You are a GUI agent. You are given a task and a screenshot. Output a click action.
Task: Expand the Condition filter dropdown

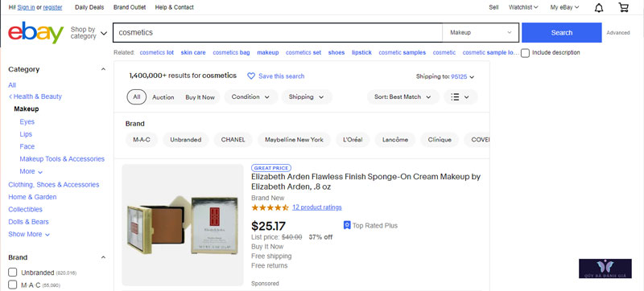(x=250, y=97)
